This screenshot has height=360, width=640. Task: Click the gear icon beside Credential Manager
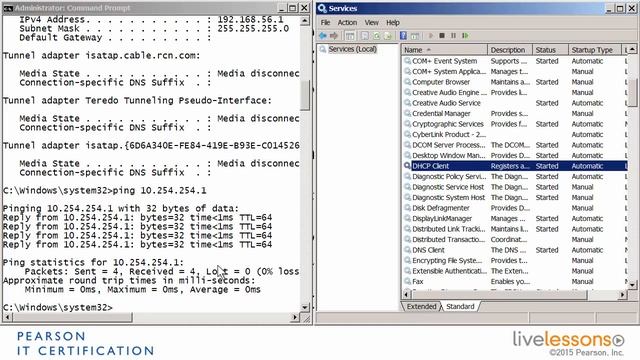407,113
